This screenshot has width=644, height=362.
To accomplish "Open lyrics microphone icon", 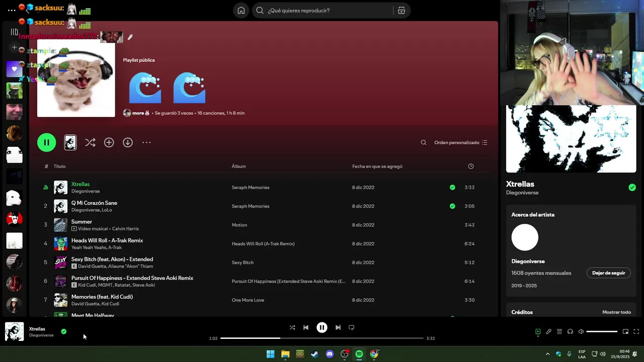I will 548,331.
